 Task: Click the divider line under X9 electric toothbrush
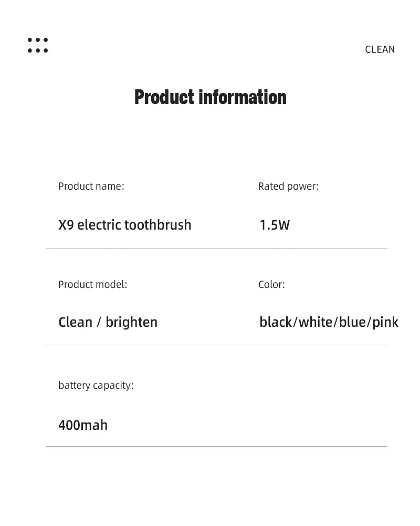point(216,249)
